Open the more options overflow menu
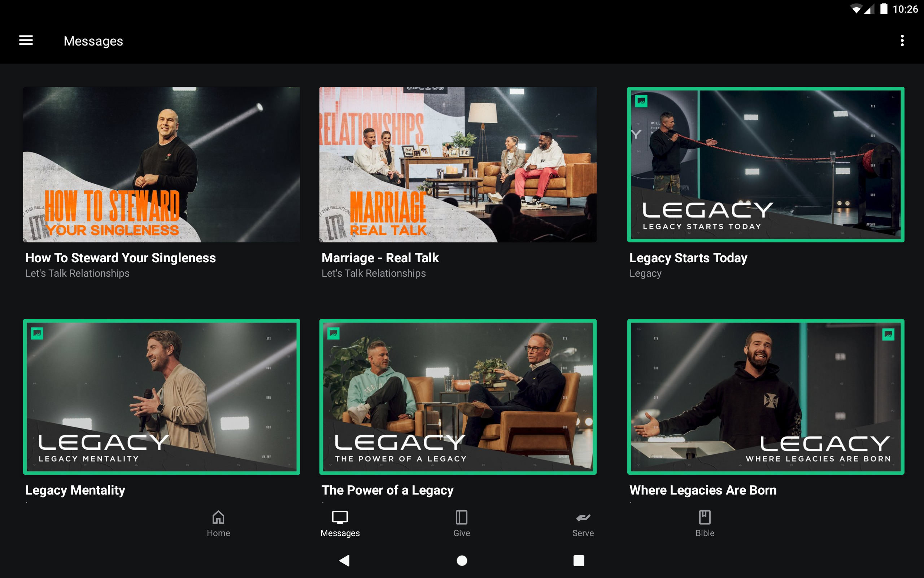 coord(902,40)
